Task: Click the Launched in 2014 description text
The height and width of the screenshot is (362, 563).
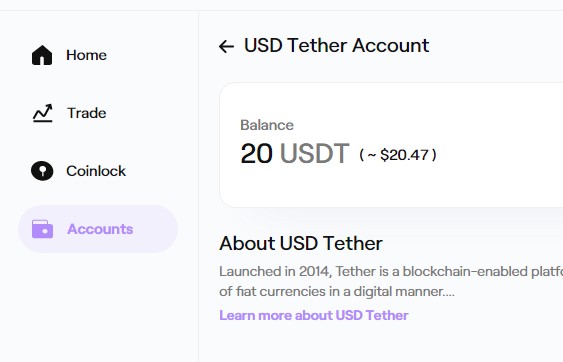Action: click(391, 272)
